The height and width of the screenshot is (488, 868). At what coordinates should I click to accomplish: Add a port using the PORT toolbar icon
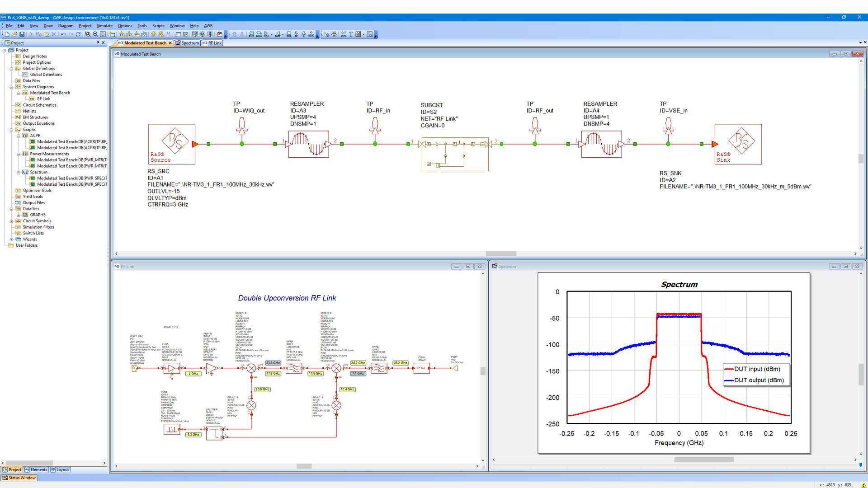coord(278,34)
